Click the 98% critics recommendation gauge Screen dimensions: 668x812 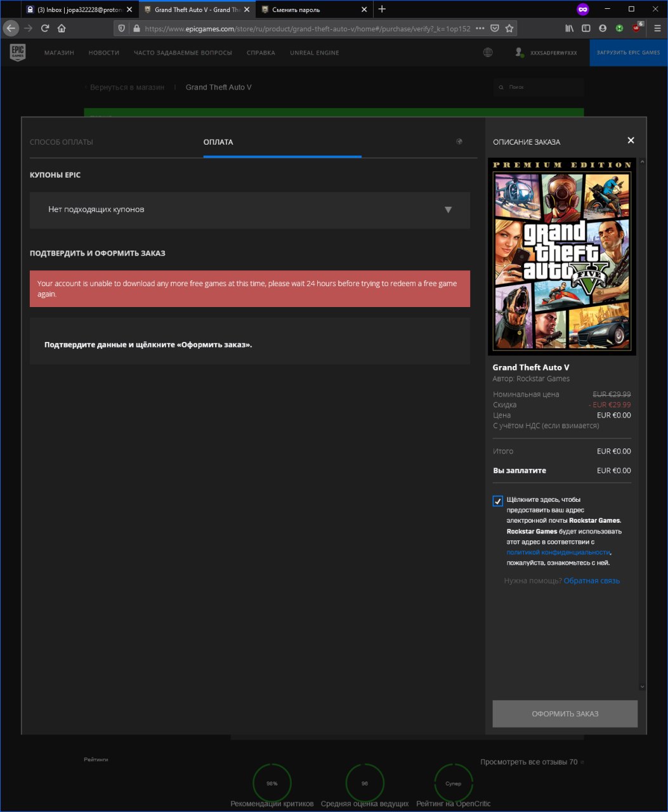coord(272,783)
